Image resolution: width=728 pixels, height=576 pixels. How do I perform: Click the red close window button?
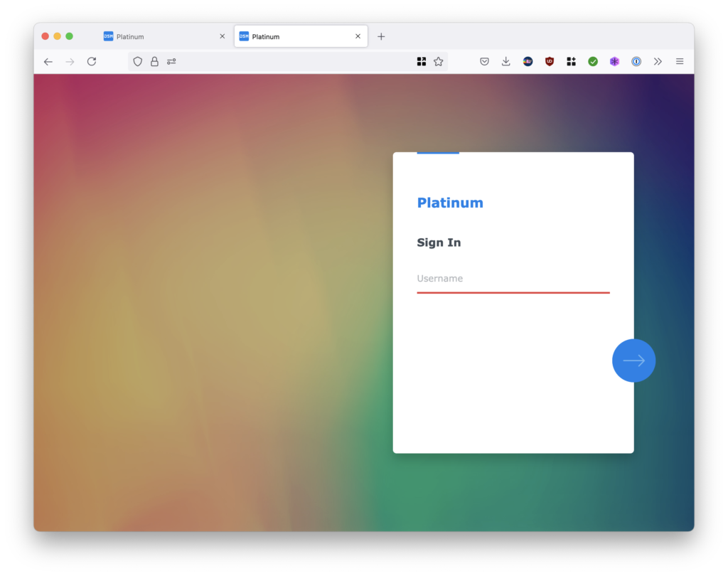click(x=45, y=36)
